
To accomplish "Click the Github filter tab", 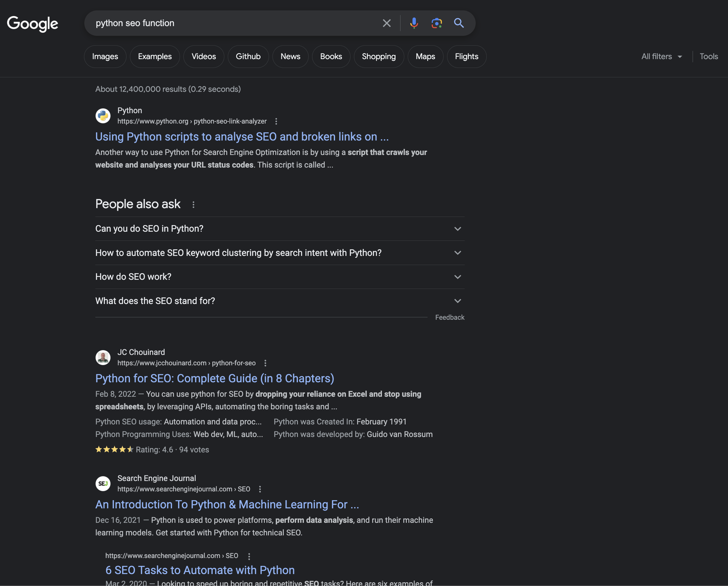I will (x=248, y=56).
